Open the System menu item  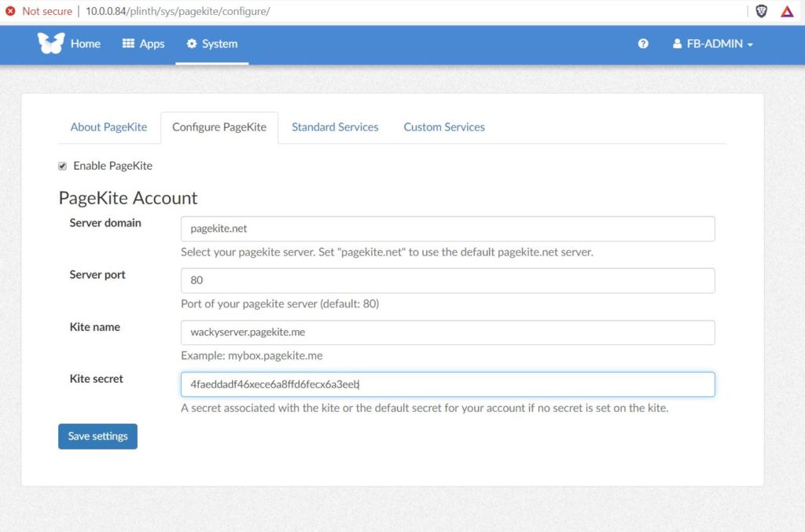(212, 43)
